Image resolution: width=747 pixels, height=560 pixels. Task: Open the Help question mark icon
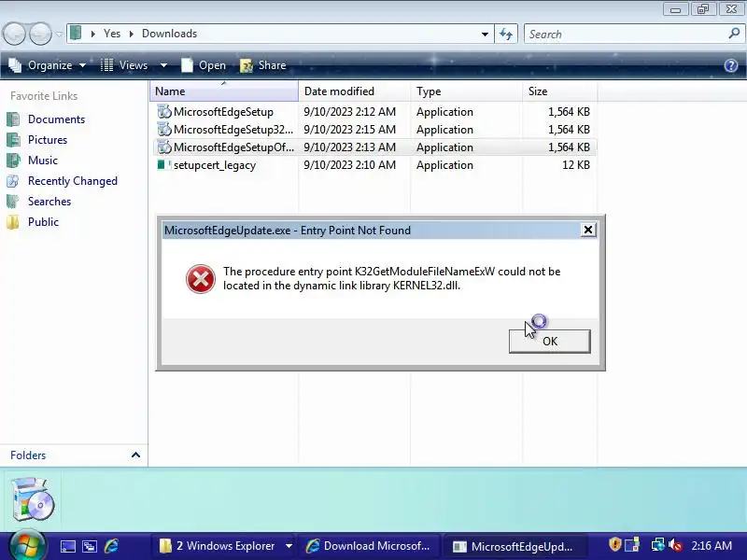click(x=731, y=65)
